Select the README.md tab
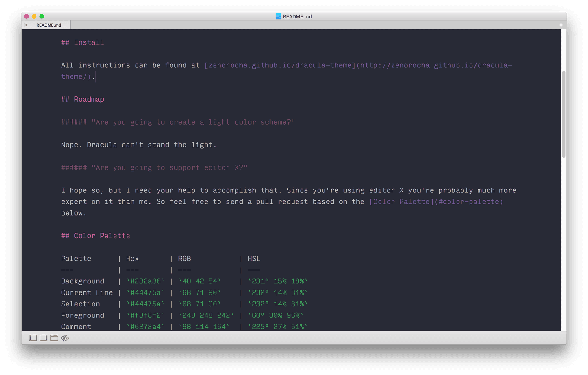The width and height of the screenshot is (588, 375). 49,25
